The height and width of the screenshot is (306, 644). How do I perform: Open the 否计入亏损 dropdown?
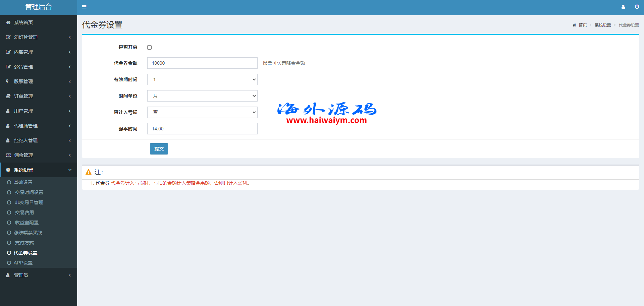point(202,112)
